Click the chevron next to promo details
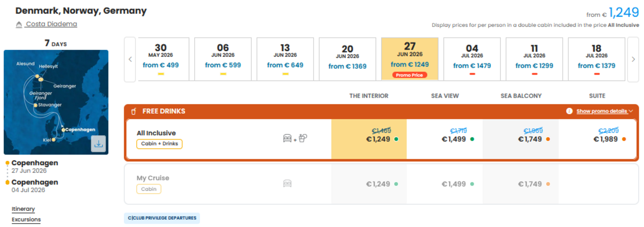644x227 pixels. (x=631, y=111)
